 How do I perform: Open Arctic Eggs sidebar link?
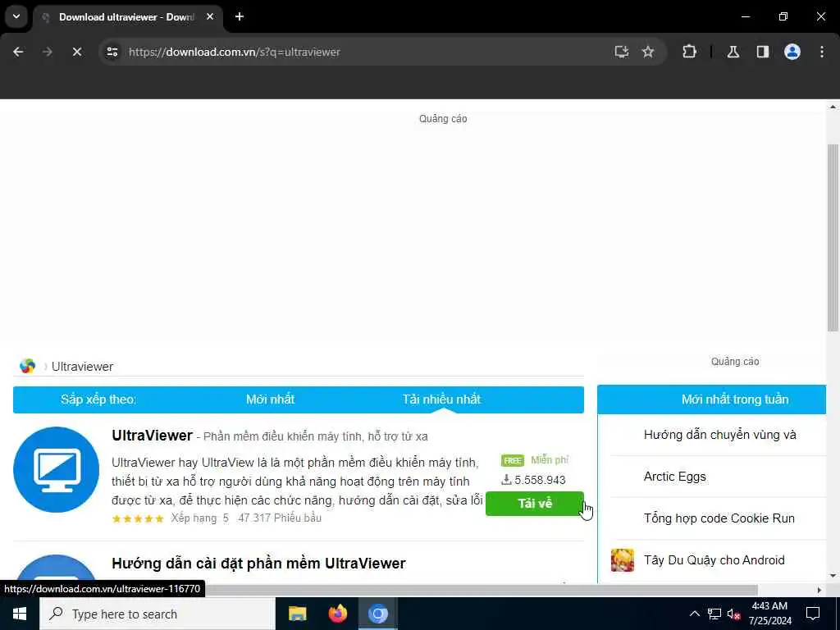point(675,477)
